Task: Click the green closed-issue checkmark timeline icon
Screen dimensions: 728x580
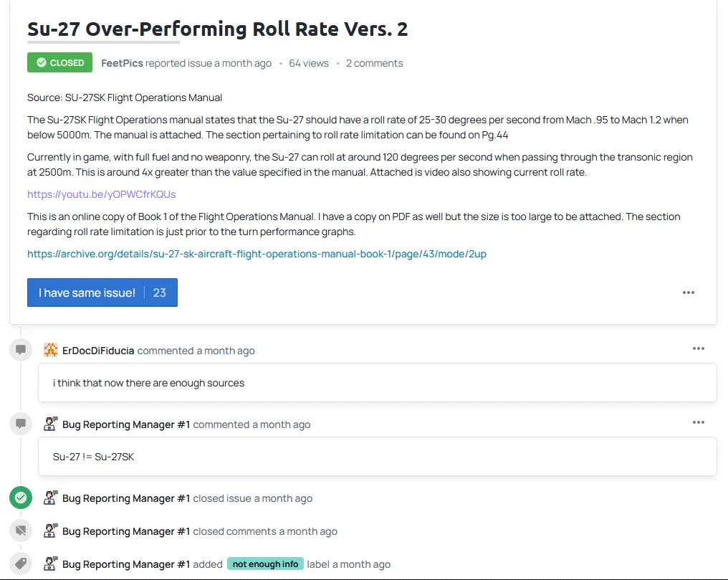Action: coord(21,498)
